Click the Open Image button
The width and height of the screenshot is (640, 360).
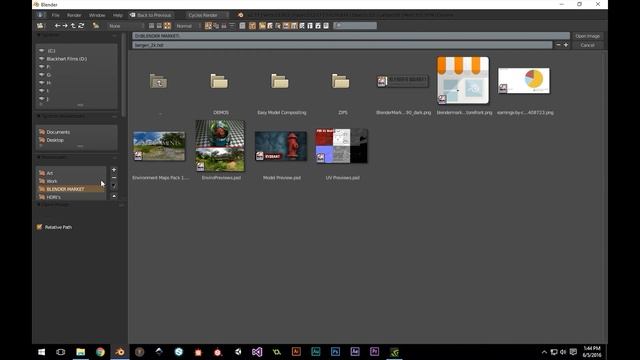587,36
